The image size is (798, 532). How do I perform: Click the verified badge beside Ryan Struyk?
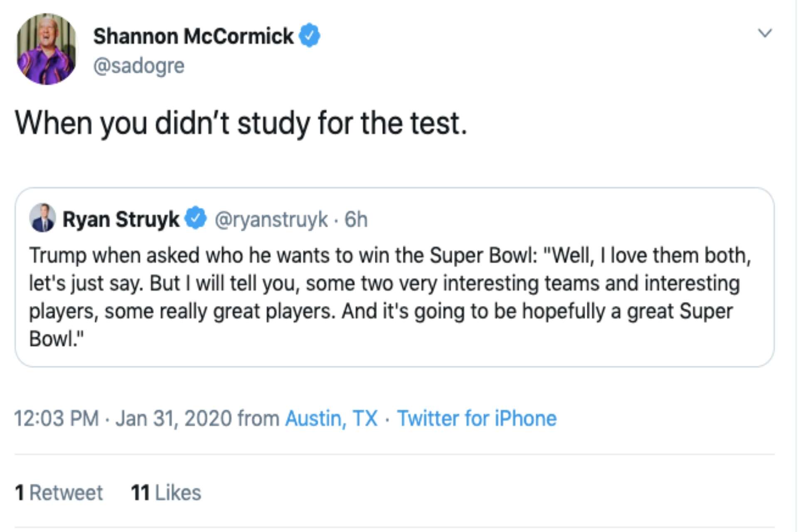pyautogui.click(x=195, y=218)
